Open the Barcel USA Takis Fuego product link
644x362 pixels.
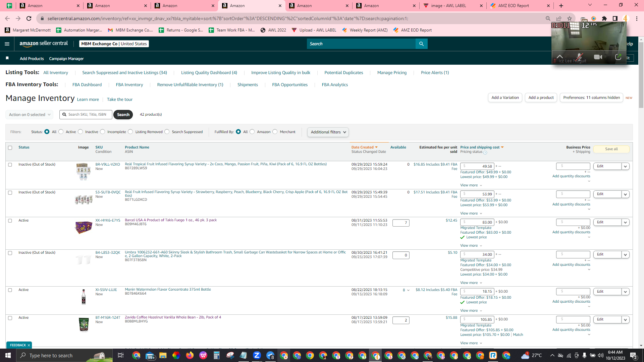click(171, 220)
